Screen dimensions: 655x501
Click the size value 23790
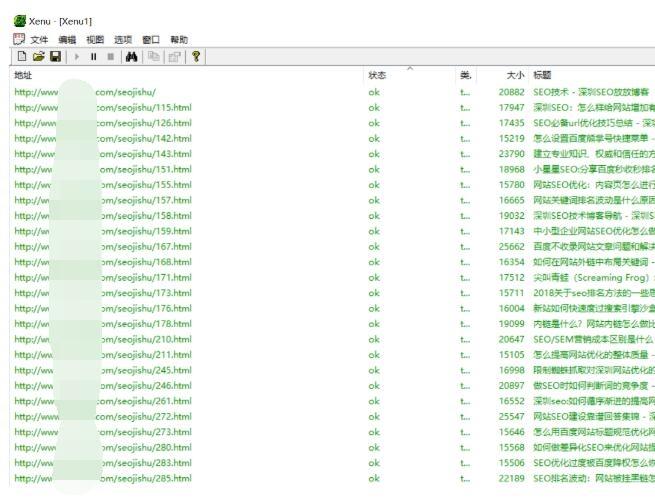[x=511, y=154]
